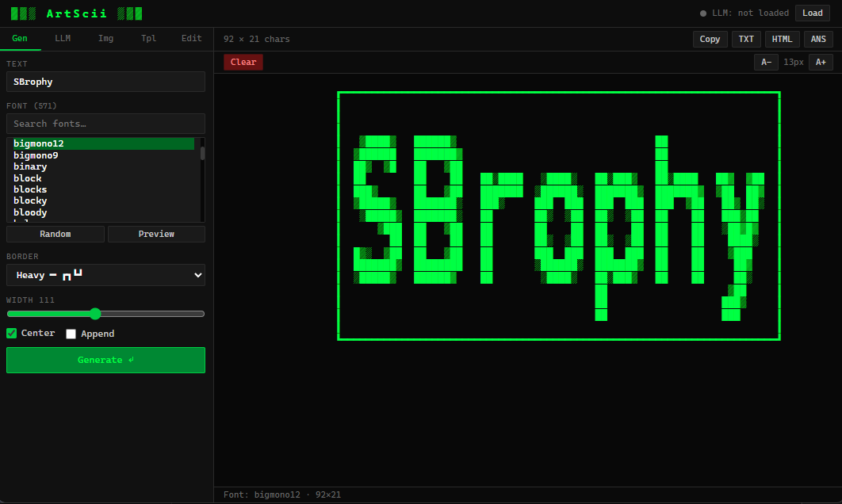Screen dimensions: 842x504
Task: Select the bigmono12 font
Action: click(103, 143)
